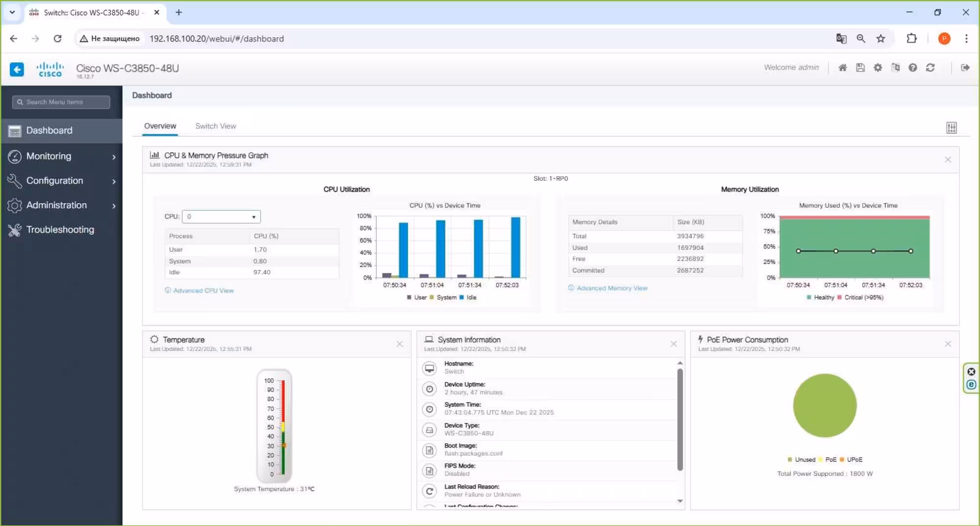Open settings gear icon in header
The image size is (980, 526).
pos(878,68)
